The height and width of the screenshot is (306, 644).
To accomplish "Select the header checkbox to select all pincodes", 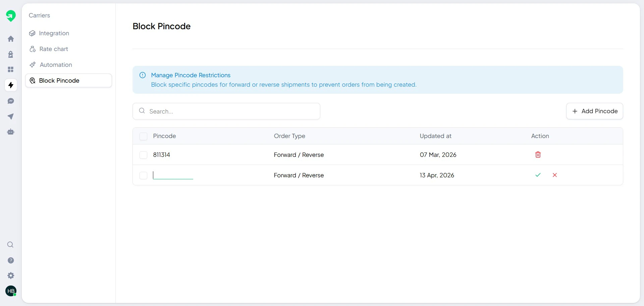I will click(143, 136).
